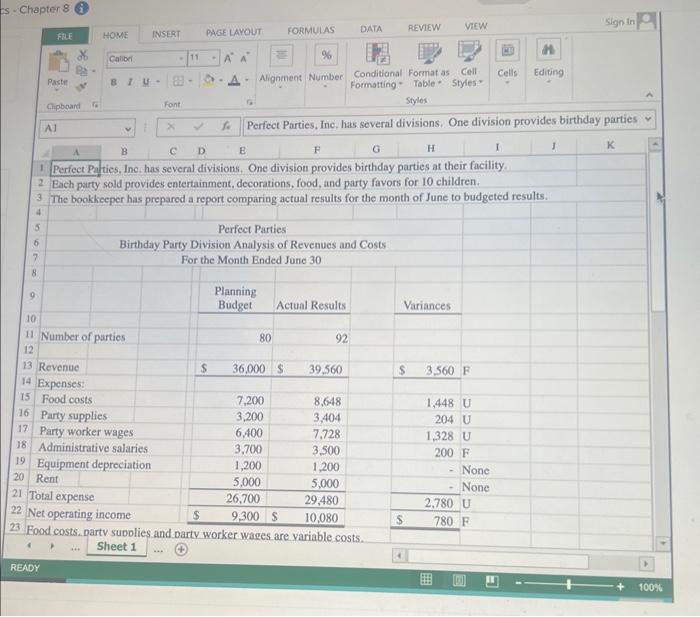
Task: Click the zoom slider handle
Action: pos(568,584)
